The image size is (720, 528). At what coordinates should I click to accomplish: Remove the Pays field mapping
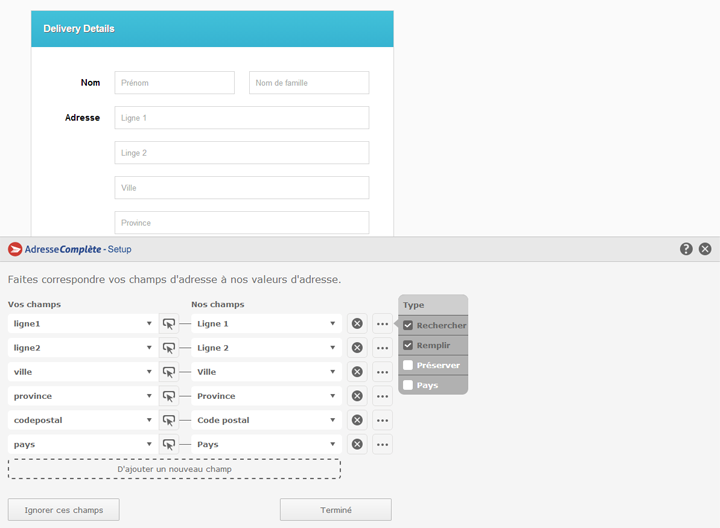point(357,444)
